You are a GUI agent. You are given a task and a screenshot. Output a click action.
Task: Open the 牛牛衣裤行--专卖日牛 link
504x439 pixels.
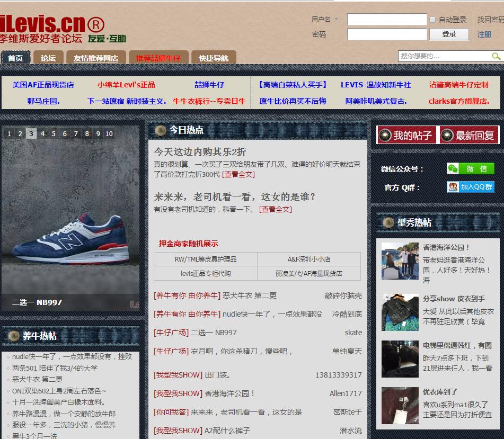pyautogui.click(x=209, y=101)
